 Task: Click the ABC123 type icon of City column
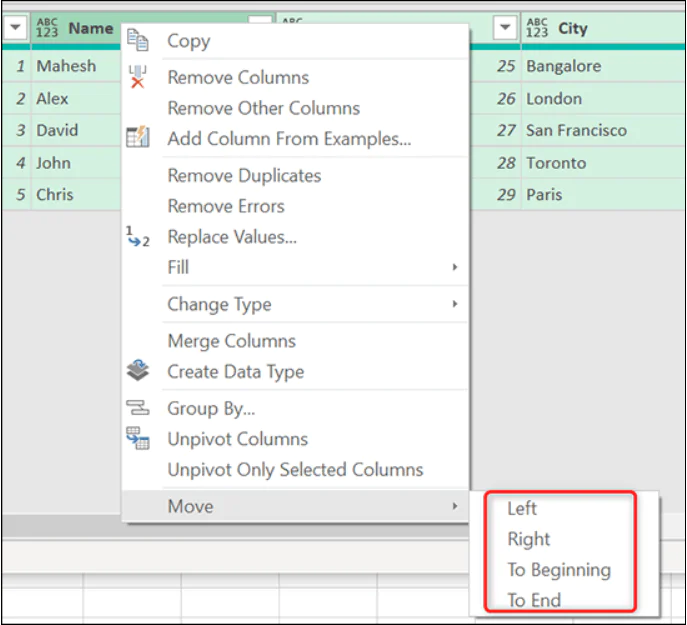pos(537,28)
